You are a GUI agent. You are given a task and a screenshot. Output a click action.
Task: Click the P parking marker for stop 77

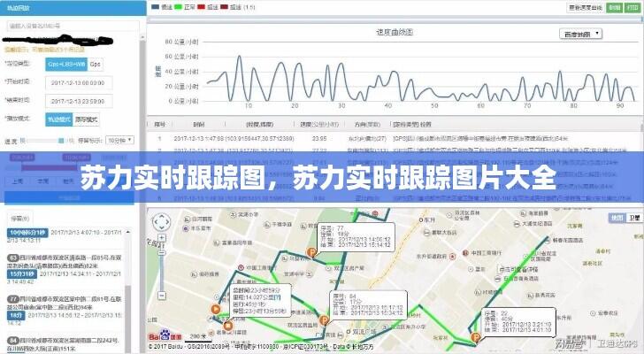coord(311,252)
